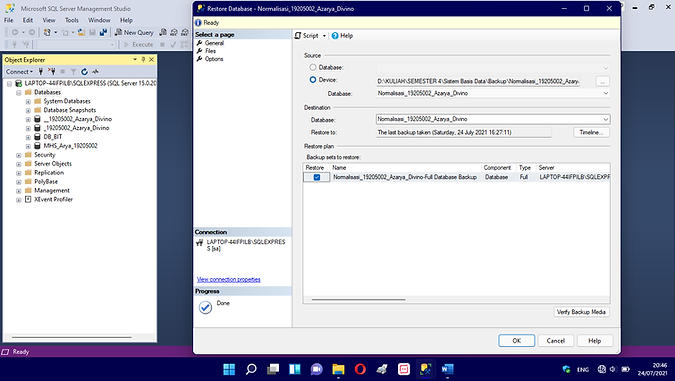Click the Connect Object Explorer plug icon
This screenshot has width=675, height=381.
pyautogui.click(x=41, y=71)
